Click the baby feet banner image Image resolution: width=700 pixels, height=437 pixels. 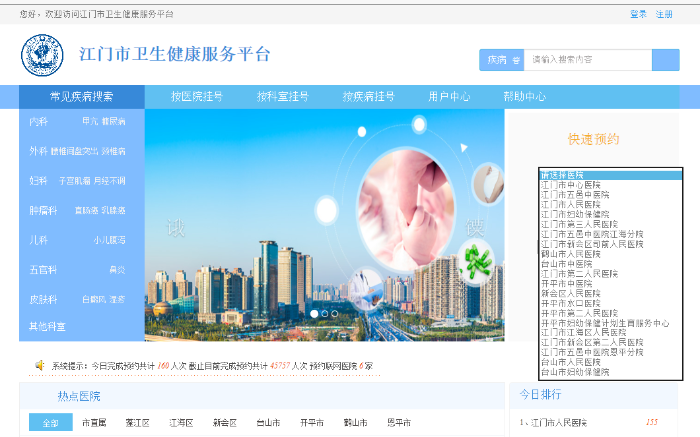(406, 208)
